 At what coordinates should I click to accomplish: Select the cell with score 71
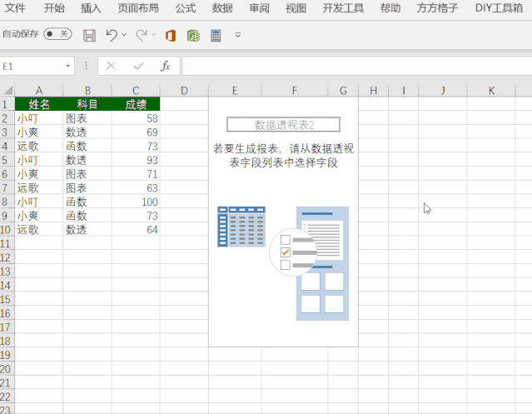tap(136, 174)
